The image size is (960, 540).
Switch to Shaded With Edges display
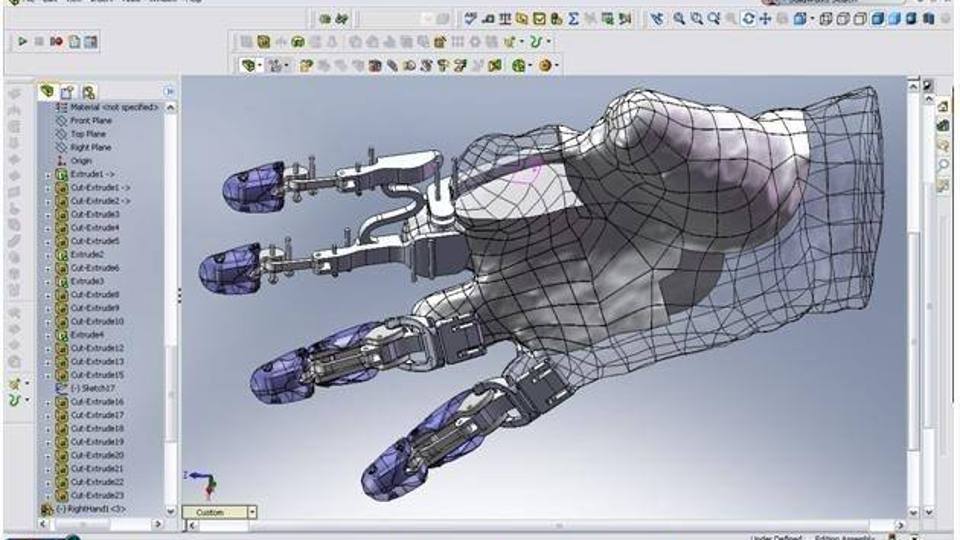pyautogui.click(x=877, y=19)
